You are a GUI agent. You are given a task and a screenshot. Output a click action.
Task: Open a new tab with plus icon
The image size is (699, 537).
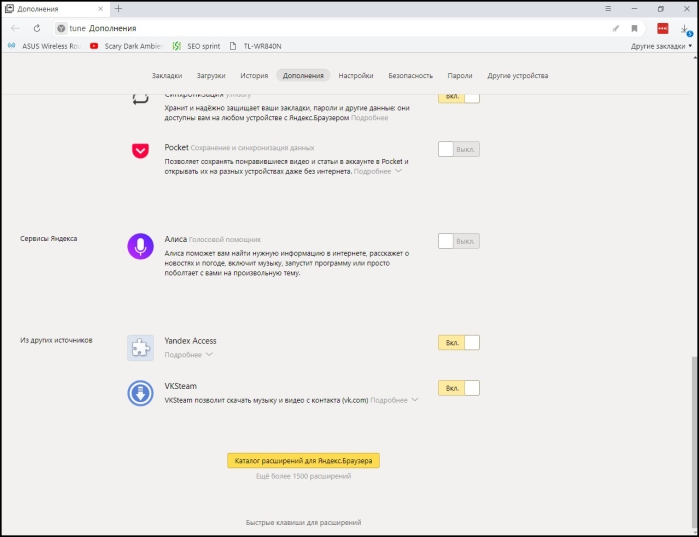coord(118,8)
